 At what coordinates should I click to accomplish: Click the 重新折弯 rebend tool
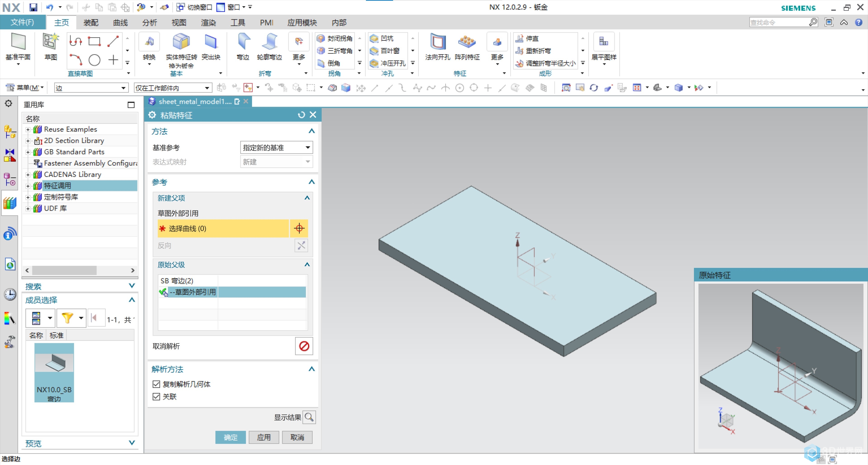point(534,51)
